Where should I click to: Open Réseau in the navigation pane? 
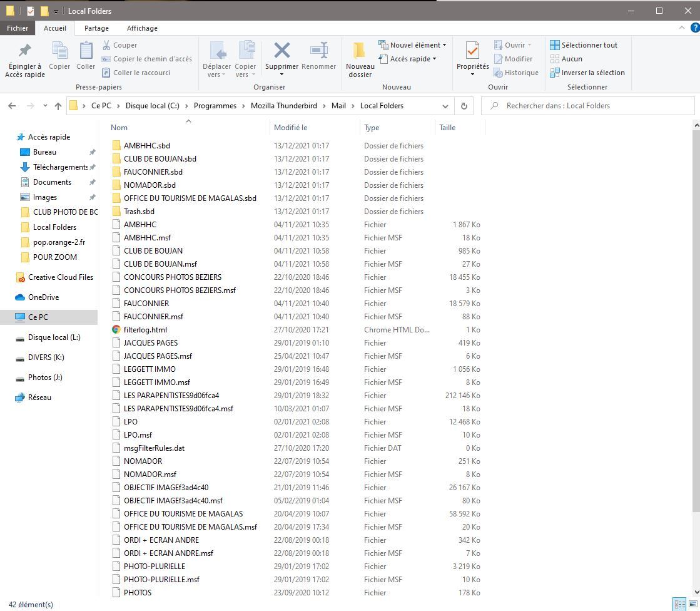(39, 398)
